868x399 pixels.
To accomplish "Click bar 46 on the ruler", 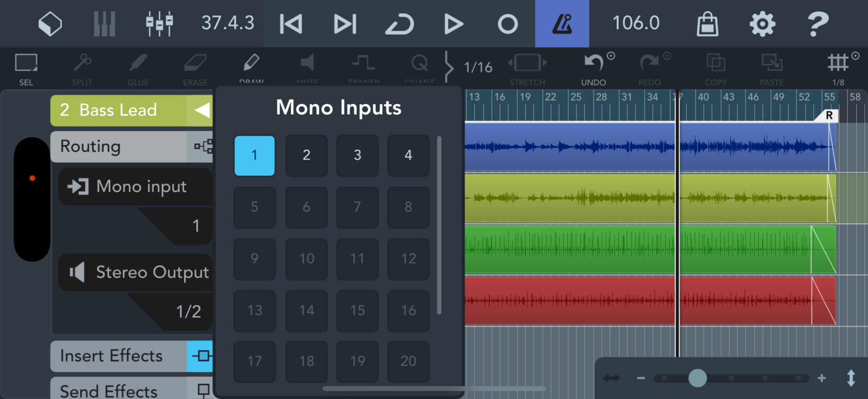I will [x=753, y=97].
